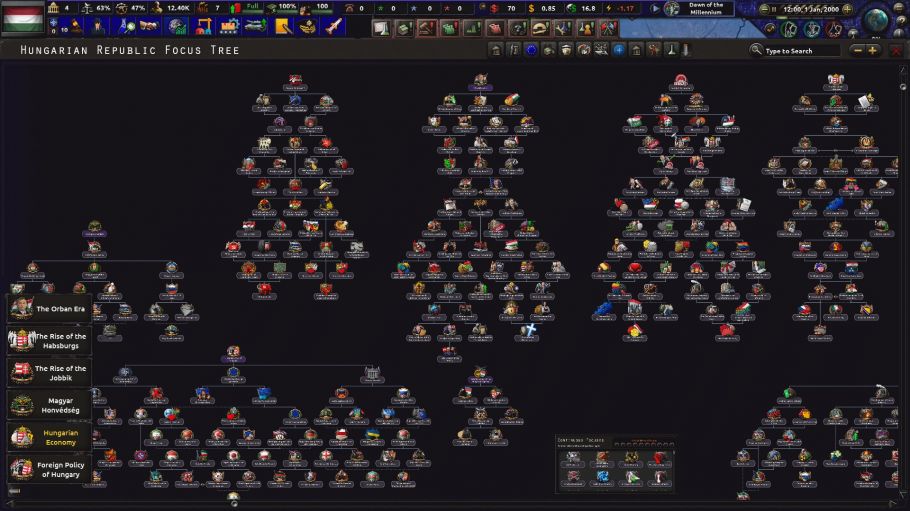The image size is (910, 511).
Task: Open the production conveyor-gear screen
Action: [229, 27]
